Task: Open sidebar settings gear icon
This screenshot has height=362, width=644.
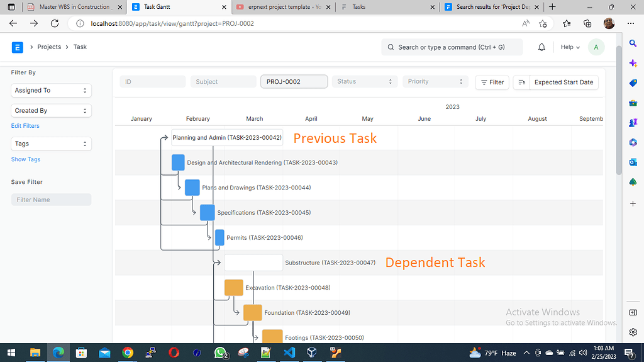Action: click(633, 332)
